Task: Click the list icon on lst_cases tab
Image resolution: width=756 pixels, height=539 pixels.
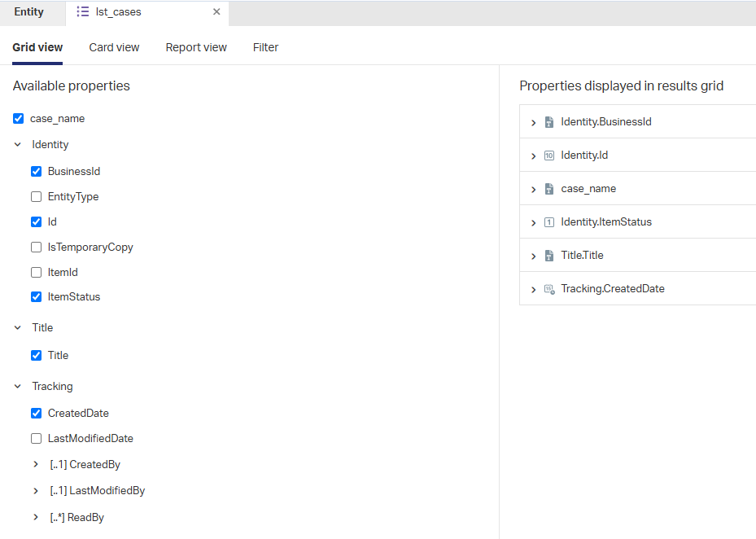Action: pos(83,12)
